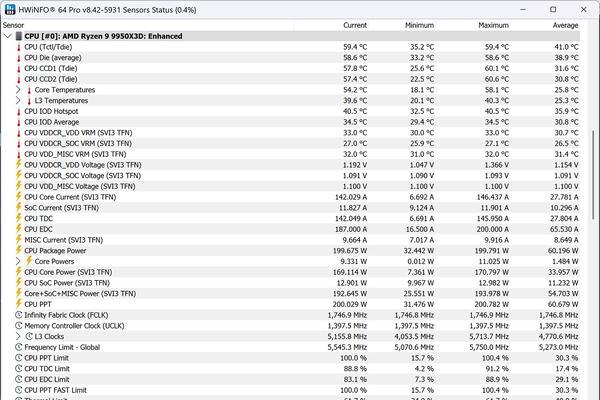The width and height of the screenshot is (600, 400).
Task: Click the clock icon beside Frequency Limit - Global
Action: tap(18, 347)
